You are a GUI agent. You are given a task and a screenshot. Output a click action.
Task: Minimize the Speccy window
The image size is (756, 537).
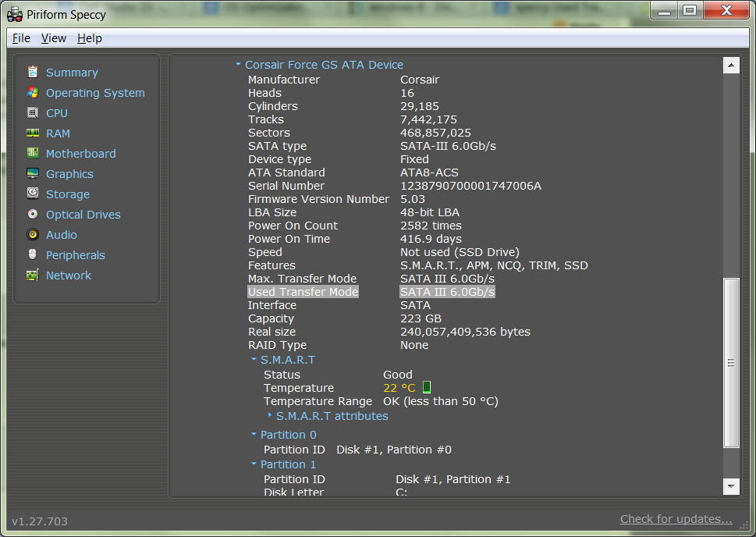coord(665,10)
